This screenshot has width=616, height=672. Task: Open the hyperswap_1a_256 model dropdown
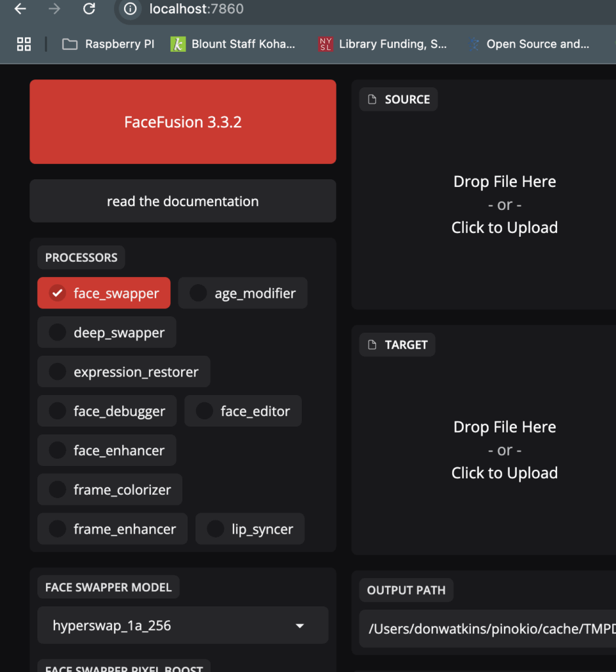pyautogui.click(x=183, y=625)
